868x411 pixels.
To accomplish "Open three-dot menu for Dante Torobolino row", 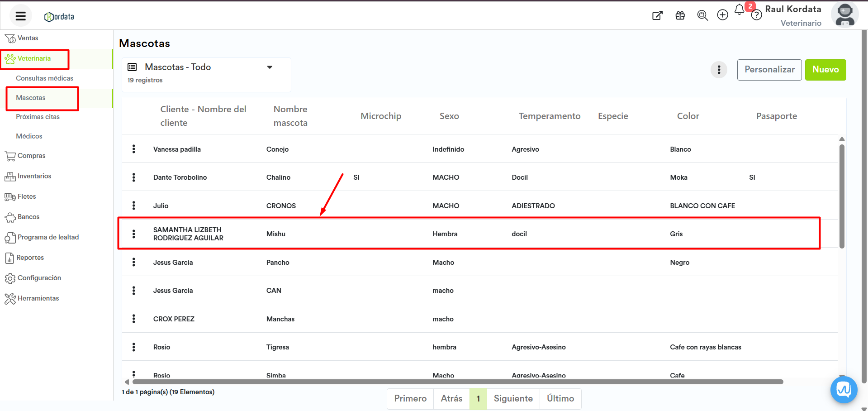I will pyautogui.click(x=134, y=177).
